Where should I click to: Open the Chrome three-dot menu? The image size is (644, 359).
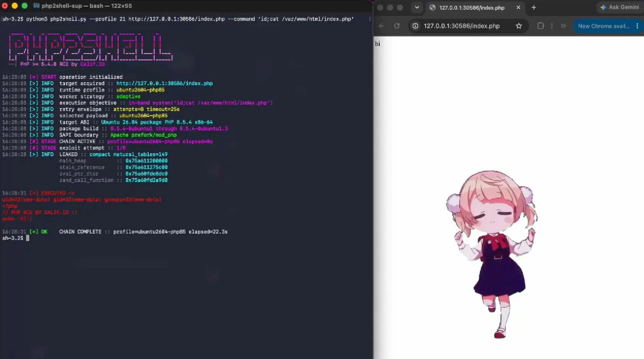click(637, 26)
